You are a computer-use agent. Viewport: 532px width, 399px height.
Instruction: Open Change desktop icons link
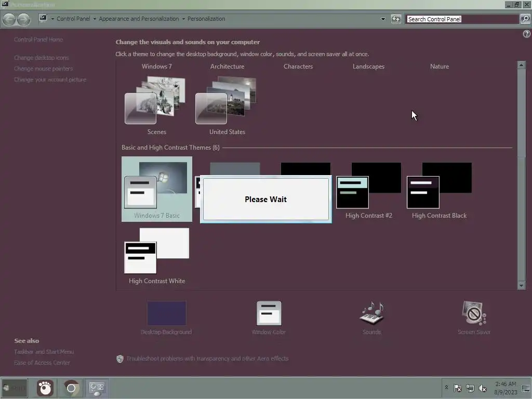coord(42,58)
